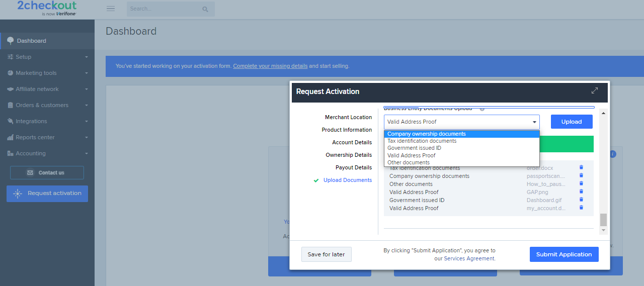The image size is (644, 286).
Task: Expand the Integrations chevron
Action: [x=87, y=122]
